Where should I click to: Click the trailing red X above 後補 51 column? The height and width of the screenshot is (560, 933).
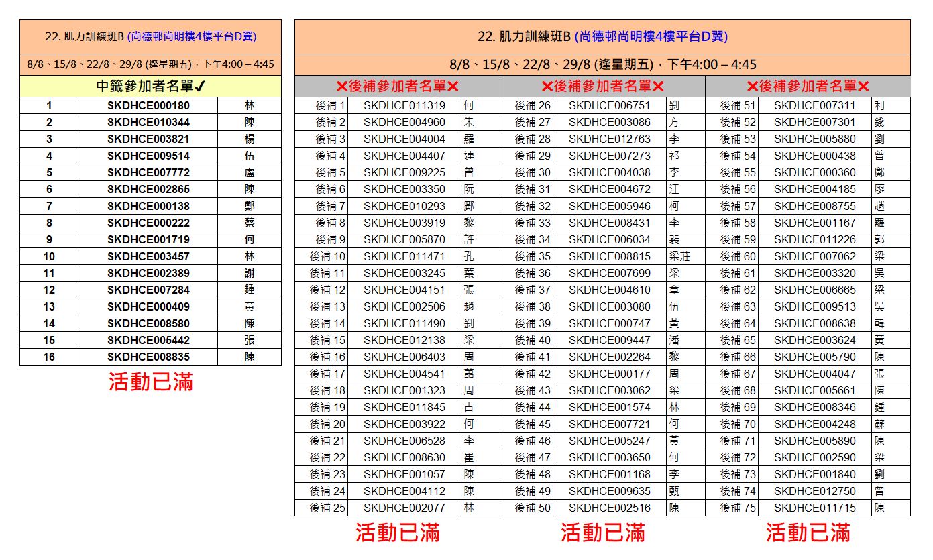click(x=863, y=87)
